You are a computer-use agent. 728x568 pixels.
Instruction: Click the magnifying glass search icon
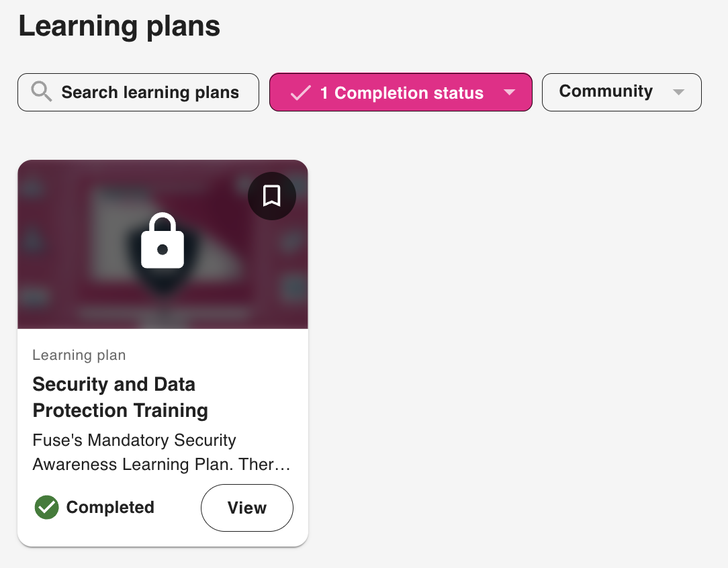pyautogui.click(x=42, y=92)
